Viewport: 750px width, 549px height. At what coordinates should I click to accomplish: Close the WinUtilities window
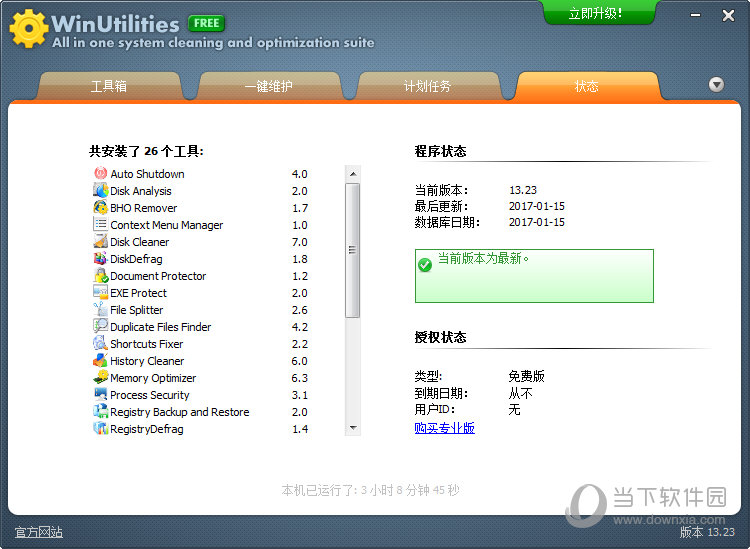tap(728, 15)
